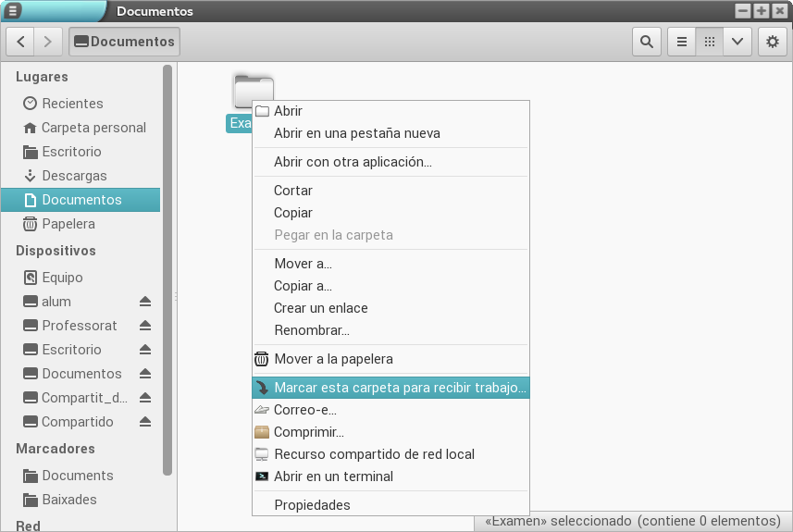Click the Documentos path bar button

124,42
